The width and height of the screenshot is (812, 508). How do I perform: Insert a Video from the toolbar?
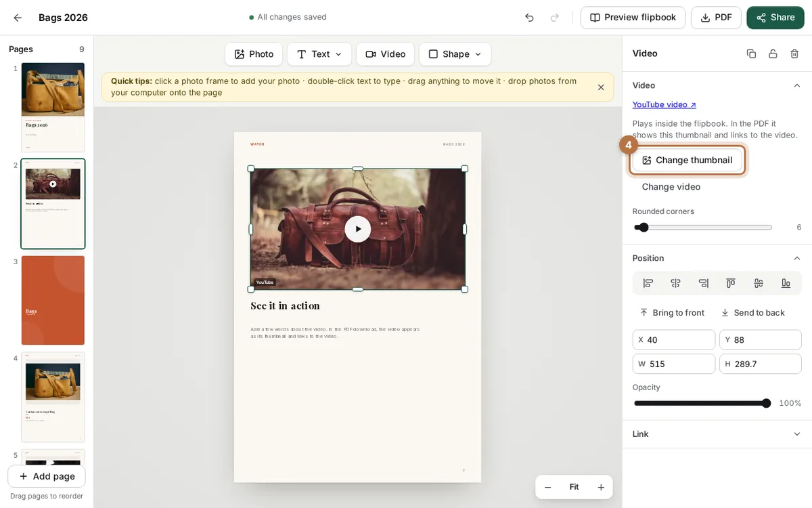[385, 54]
